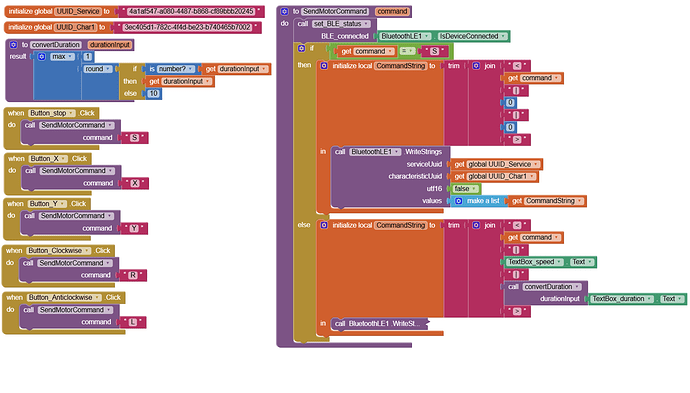Open max operator dropdown

(x=70, y=57)
